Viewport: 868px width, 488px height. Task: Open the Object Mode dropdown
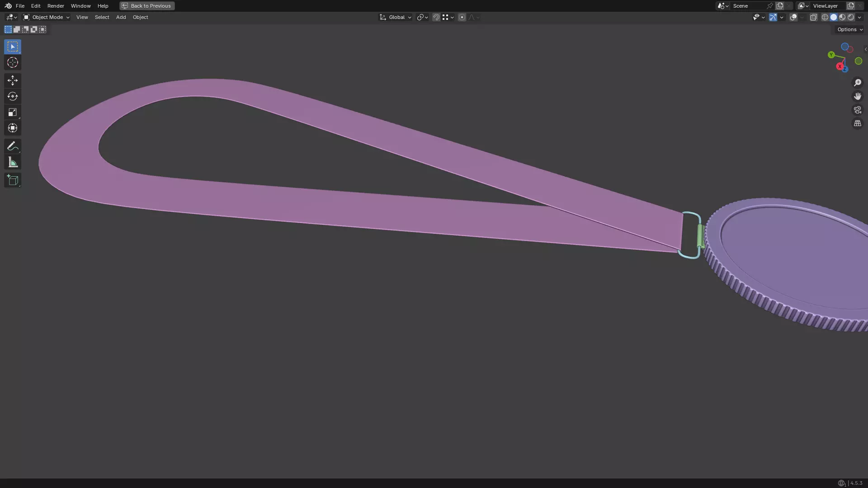[47, 17]
